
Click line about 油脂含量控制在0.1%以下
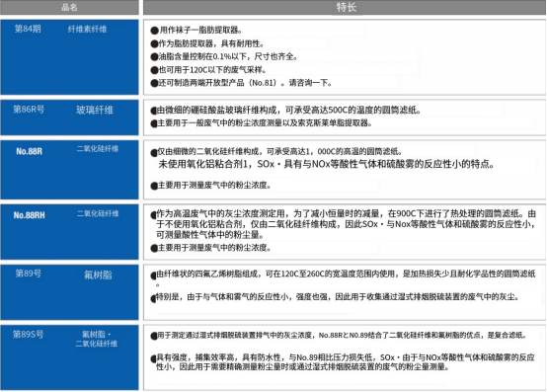point(228,56)
